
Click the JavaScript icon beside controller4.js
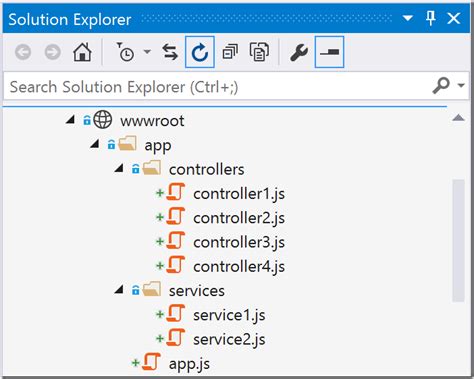176,265
